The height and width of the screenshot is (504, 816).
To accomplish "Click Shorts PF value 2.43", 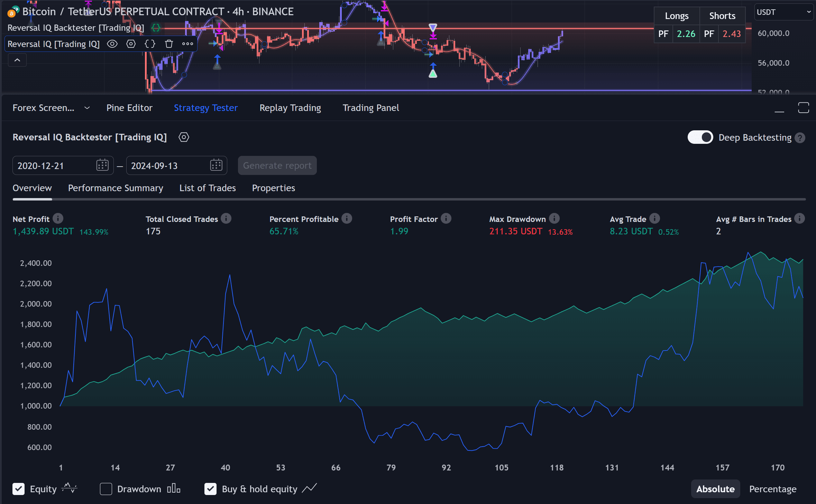I will [x=732, y=34].
